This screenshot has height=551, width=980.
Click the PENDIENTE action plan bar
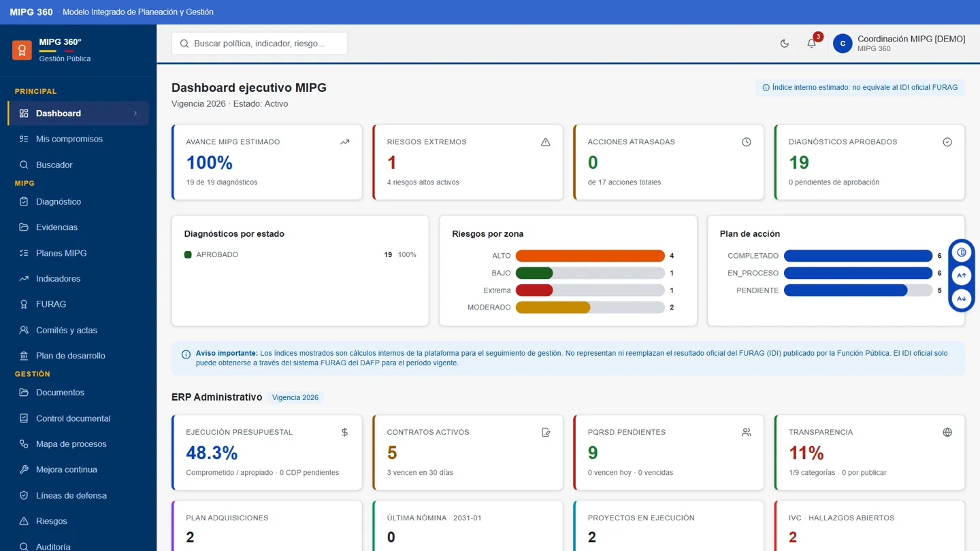pyautogui.click(x=857, y=290)
